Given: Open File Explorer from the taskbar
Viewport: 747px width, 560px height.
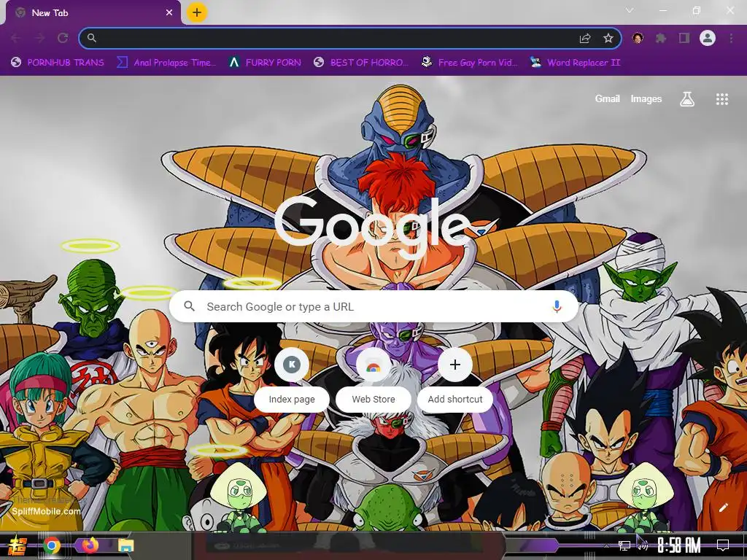Looking at the screenshot, I should [x=125, y=545].
